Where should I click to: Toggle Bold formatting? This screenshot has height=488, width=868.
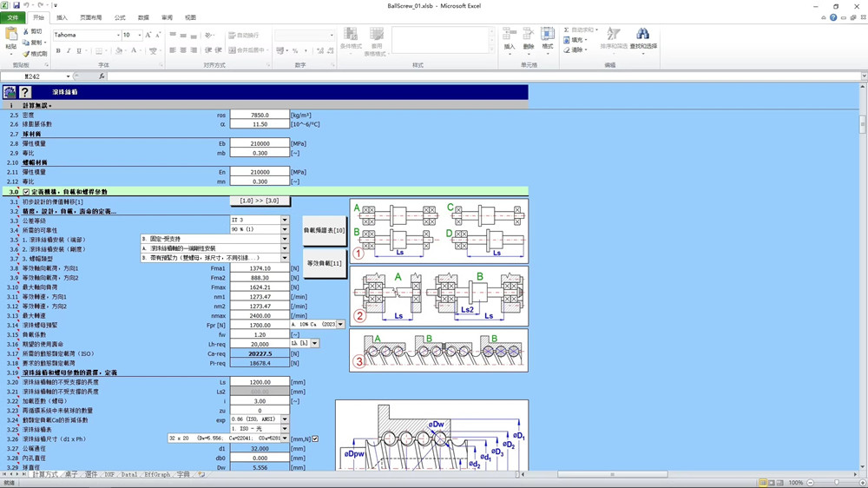coord(58,51)
